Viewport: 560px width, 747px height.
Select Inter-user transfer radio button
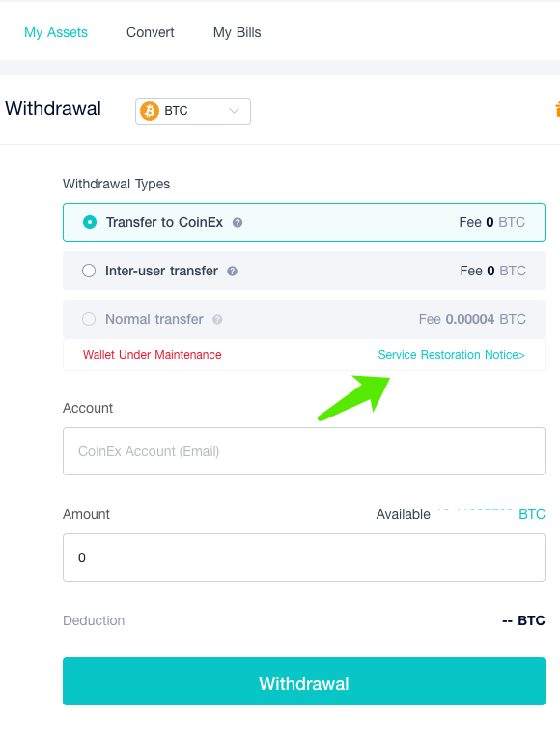coord(89,272)
